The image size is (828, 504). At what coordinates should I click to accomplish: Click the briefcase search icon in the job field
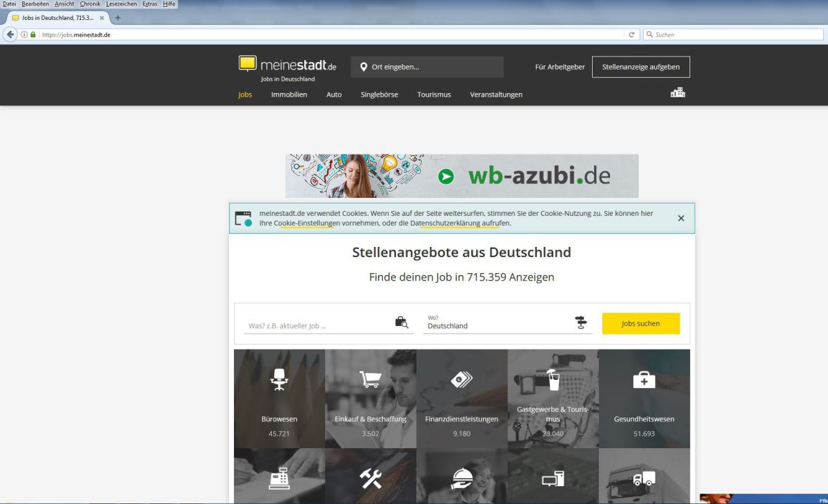(x=402, y=322)
